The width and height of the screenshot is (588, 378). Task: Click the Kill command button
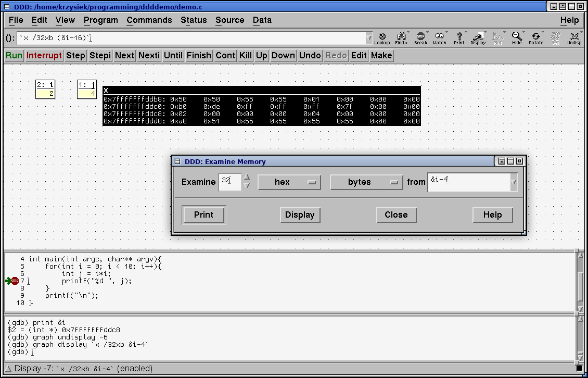click(245, 56)
